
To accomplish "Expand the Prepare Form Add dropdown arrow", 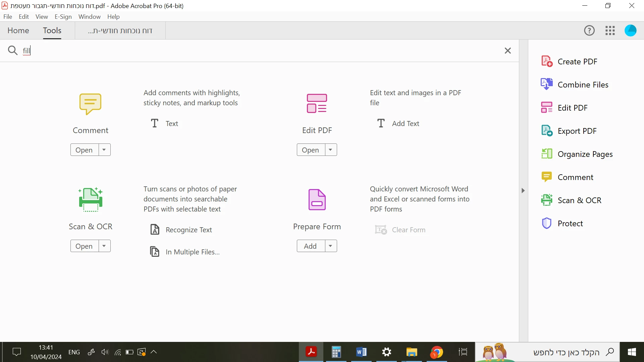I will (331, 246).
